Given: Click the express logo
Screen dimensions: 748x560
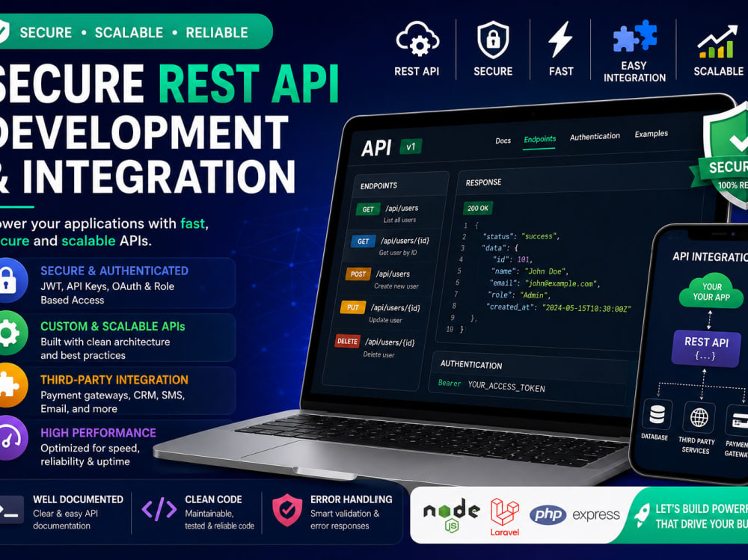Looking at the screenshot, I should coord(596,515).
